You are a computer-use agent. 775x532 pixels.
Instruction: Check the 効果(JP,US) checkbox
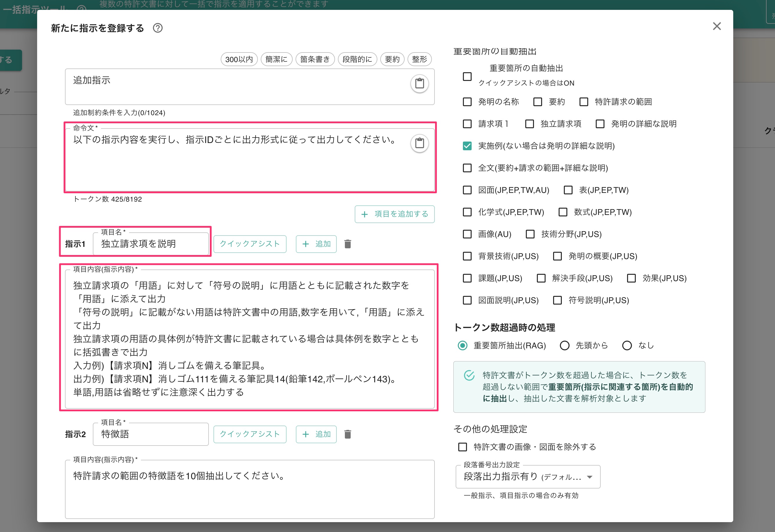(x=631, y=278)
